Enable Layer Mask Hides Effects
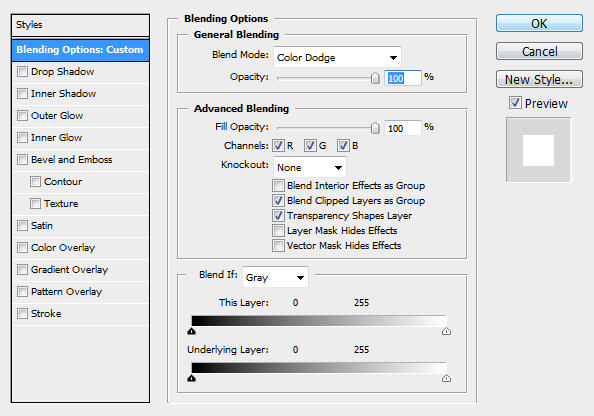Image resolution: width=594 pixels, height=416 pixels. coord(278,230)
